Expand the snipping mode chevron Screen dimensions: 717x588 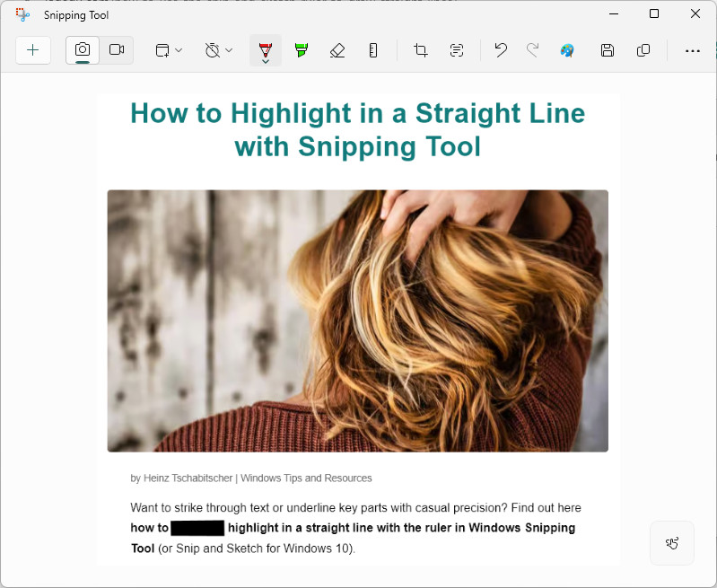pyautogui.click(x=179, y=50)
